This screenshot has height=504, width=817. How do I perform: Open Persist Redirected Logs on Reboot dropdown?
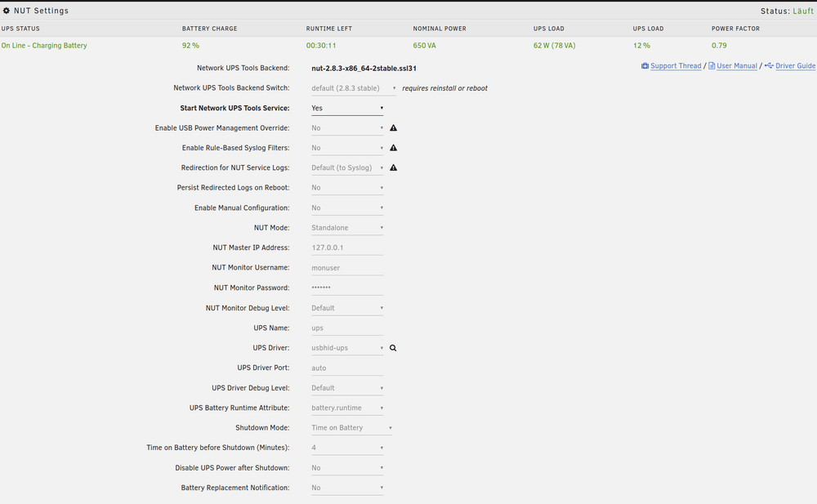click(347, 188)
